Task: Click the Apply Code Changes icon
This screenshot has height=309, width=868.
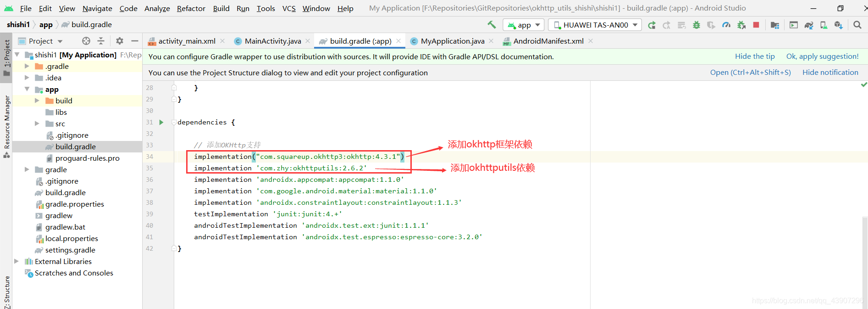Action: click(x=682, y=25)
